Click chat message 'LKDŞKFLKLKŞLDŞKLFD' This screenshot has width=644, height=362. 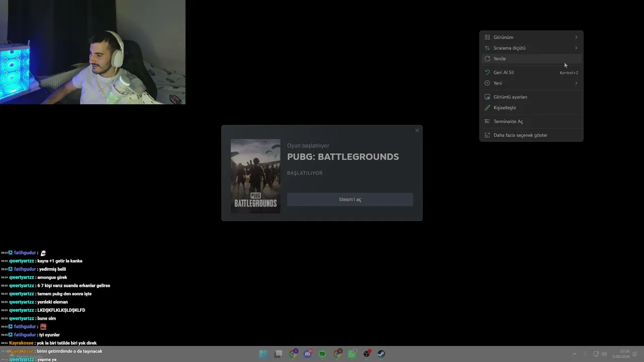[61, 310]
